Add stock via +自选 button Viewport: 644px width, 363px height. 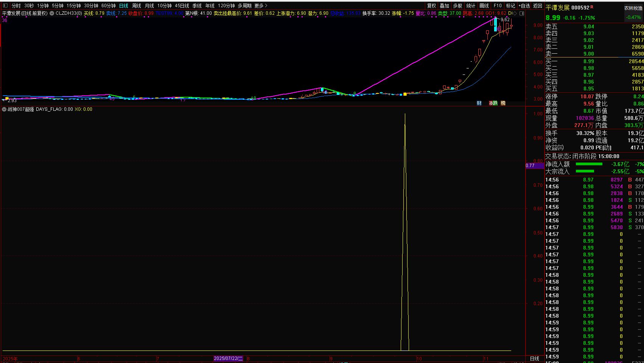tap(524, 6)
